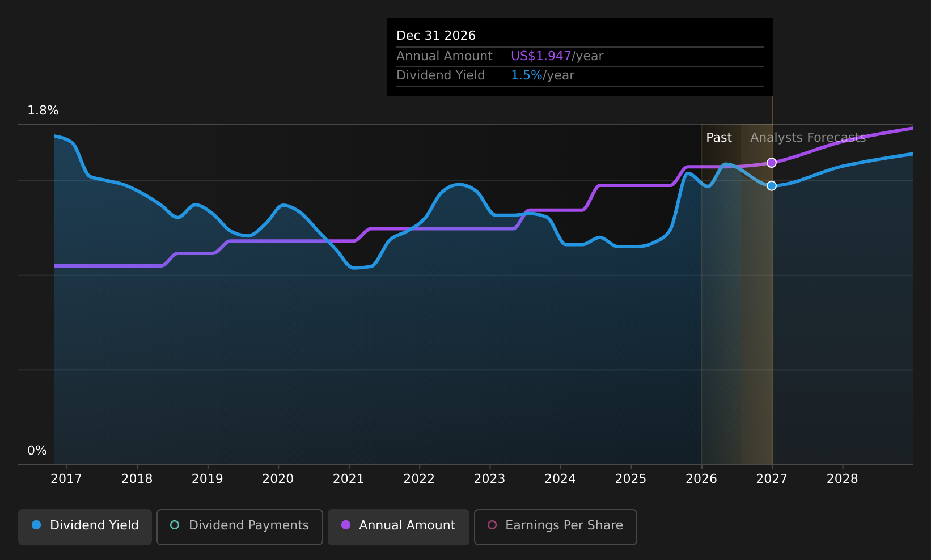The width and height of the screenshot is (931, 560).
Task: Click the 2028 x-axis label
Action: pyautogui.click(x=843, y=479)
